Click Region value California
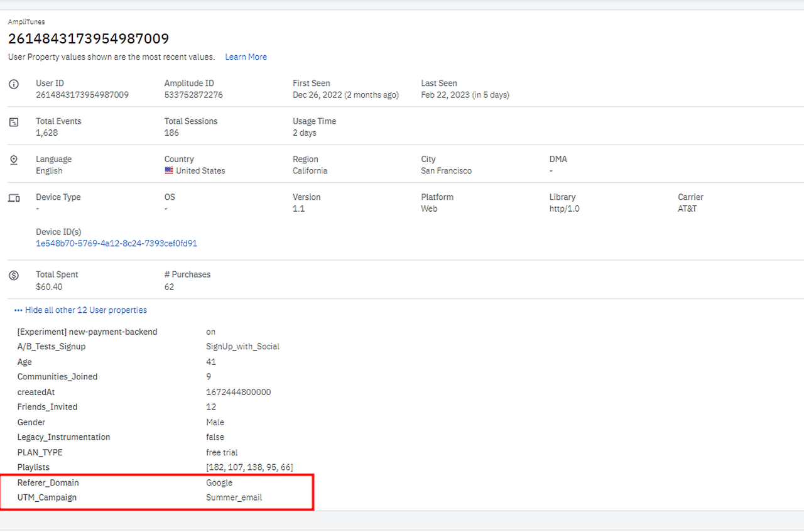 coord(310,171)
